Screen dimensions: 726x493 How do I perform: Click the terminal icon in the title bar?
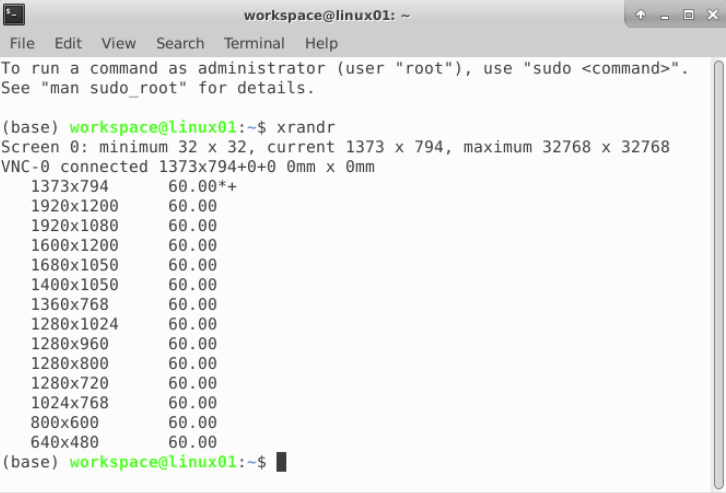tap(14, 15)
